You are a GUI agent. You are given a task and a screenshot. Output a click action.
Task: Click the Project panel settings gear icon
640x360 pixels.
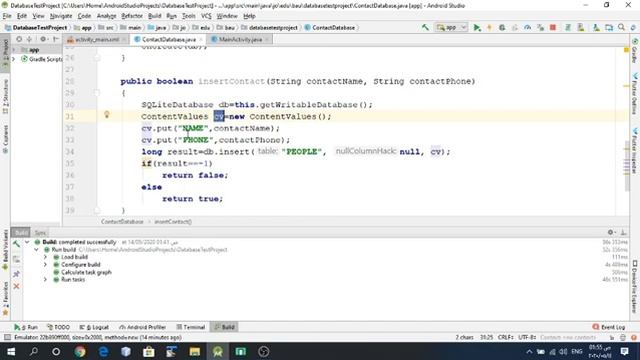point(42,39)
